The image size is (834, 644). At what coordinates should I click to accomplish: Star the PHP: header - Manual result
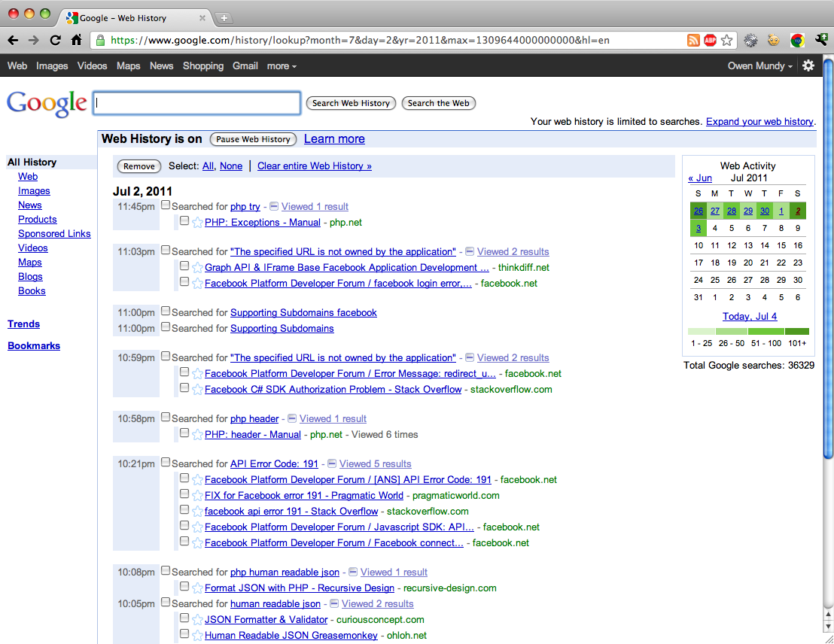(197, 435)
